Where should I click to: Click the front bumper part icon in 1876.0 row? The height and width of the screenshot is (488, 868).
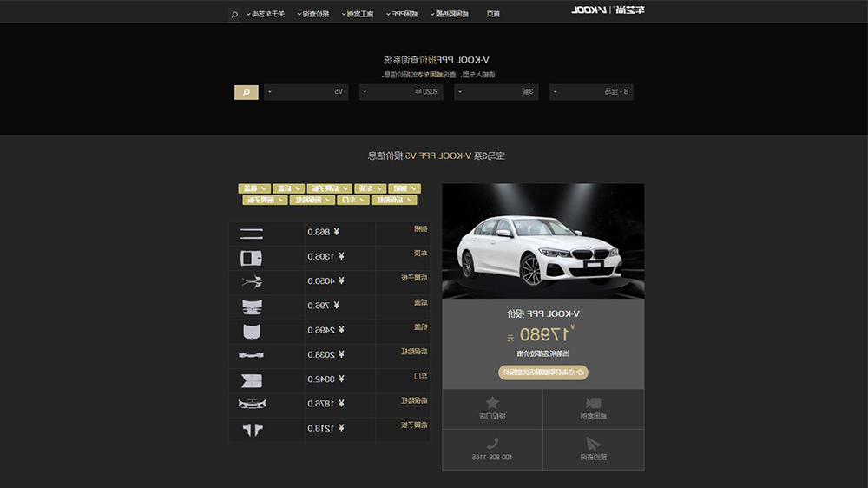pos(252,404)
